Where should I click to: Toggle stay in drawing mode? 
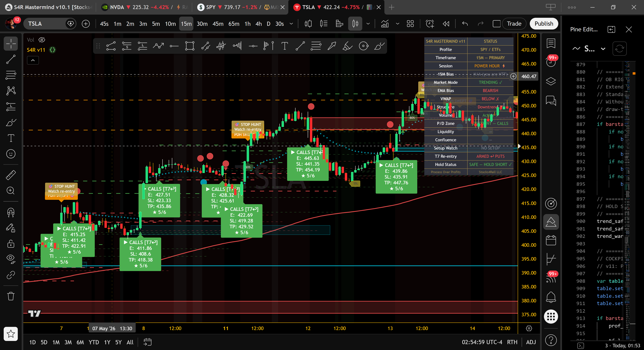click(x=11, y=228)
